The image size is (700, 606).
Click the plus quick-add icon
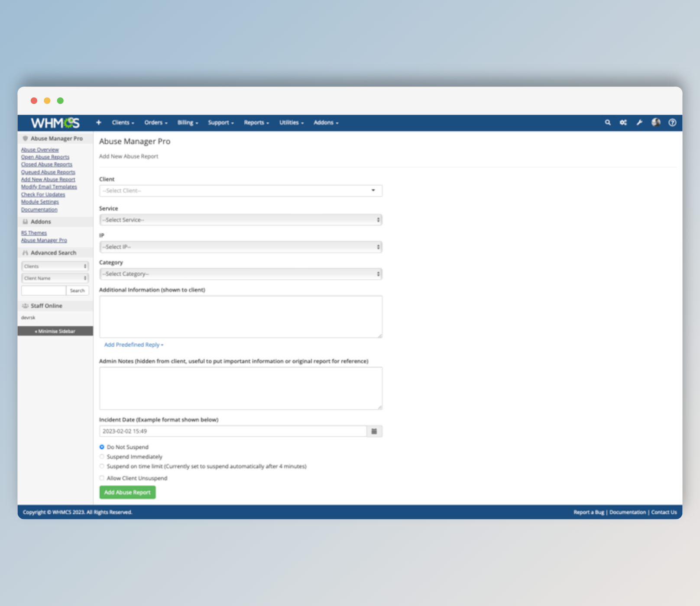[99, 122]
